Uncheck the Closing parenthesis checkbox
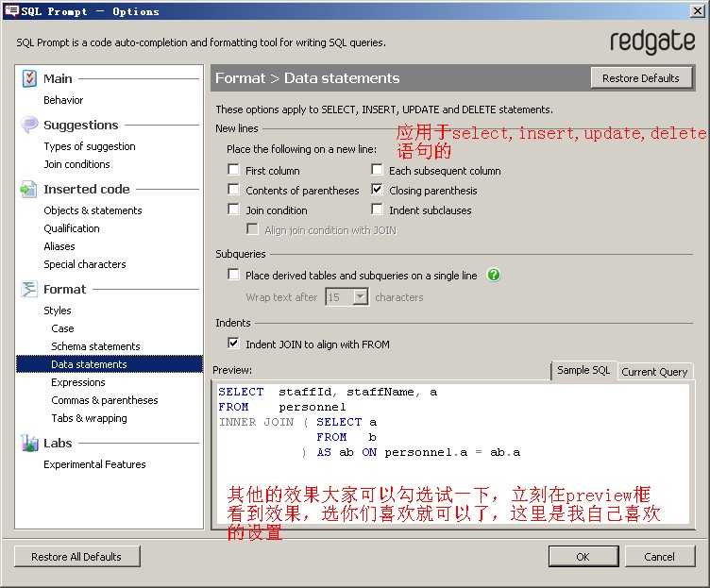Screen dimensions: 710x588 click(x=377, y=189)
